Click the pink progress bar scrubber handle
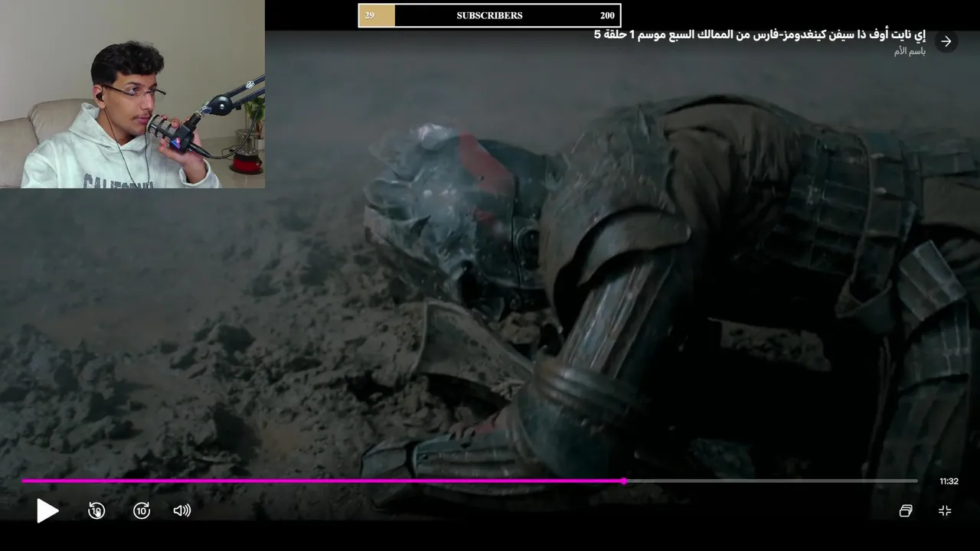 click(x=624, y=481)
